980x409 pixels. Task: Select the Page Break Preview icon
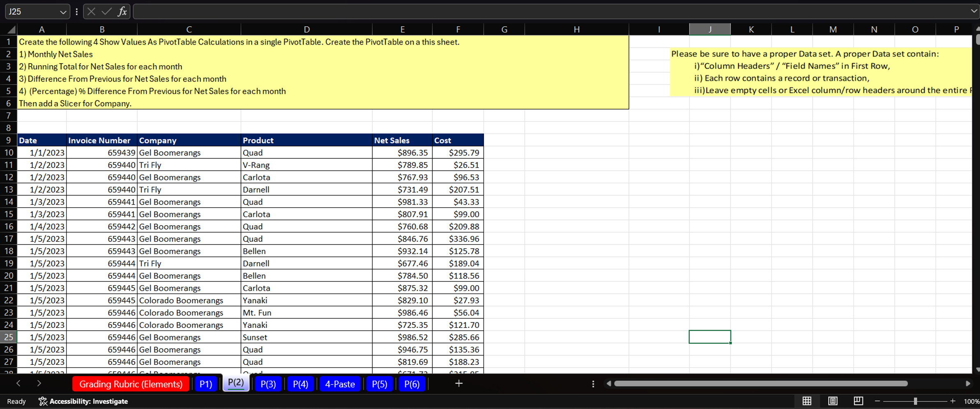pos(858,401)
